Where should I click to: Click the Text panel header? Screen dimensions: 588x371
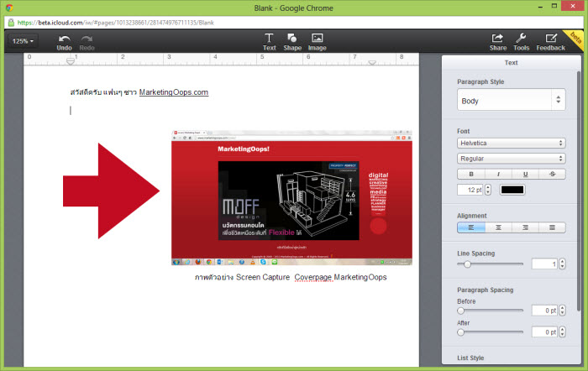pos(511,63)
